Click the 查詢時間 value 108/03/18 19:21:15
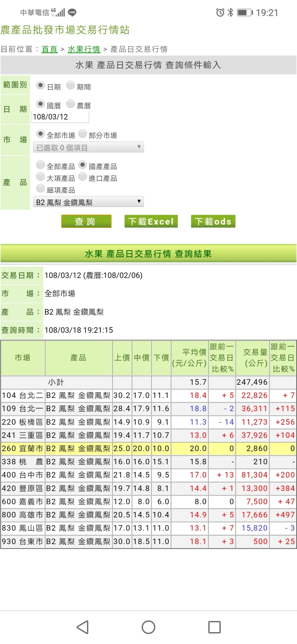The image size is (297, 644). tap(79, 330)
